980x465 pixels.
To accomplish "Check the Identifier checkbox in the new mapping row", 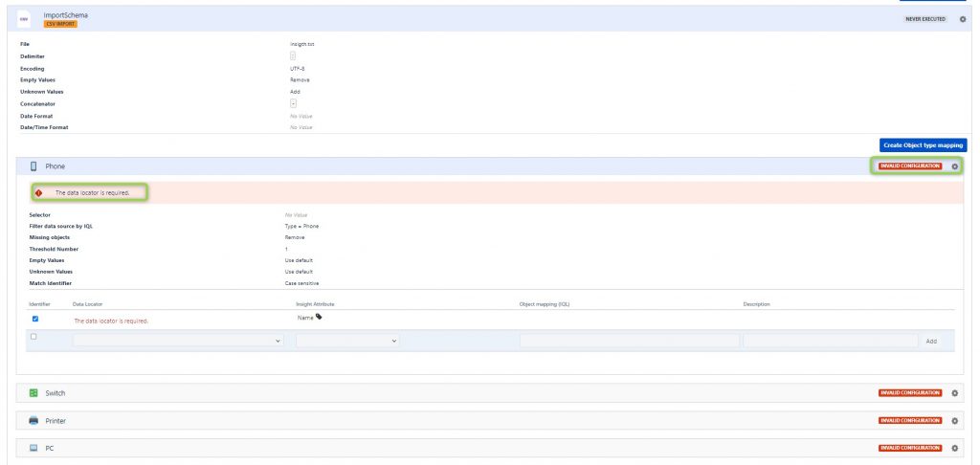I will (x=33, y=336).
